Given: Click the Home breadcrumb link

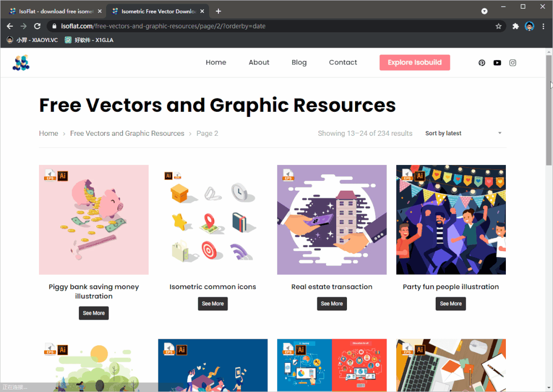Looking at the screenshot, I should point(49,133).
